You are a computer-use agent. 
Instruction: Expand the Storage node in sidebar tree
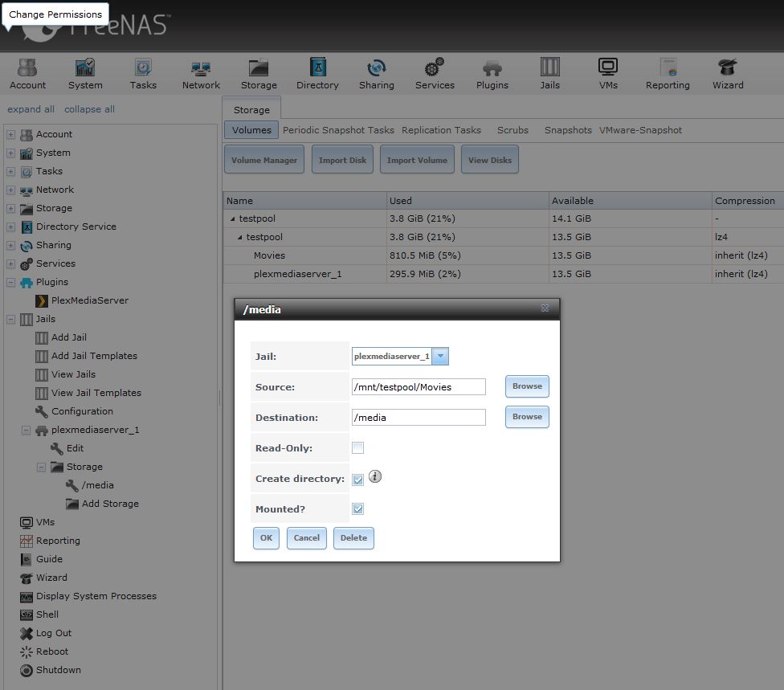point(10,208)
